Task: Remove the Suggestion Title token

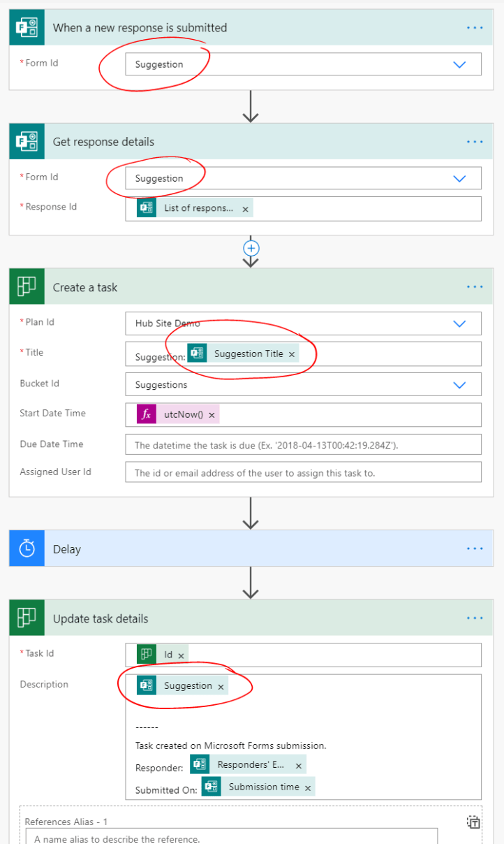Action: pyautogui.click(x=292, y=353)
